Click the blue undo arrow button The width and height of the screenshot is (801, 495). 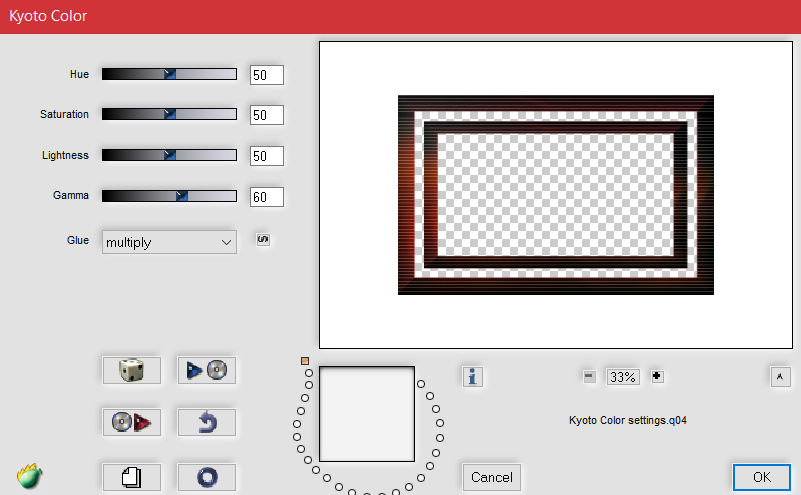click(x=206, y=422)
